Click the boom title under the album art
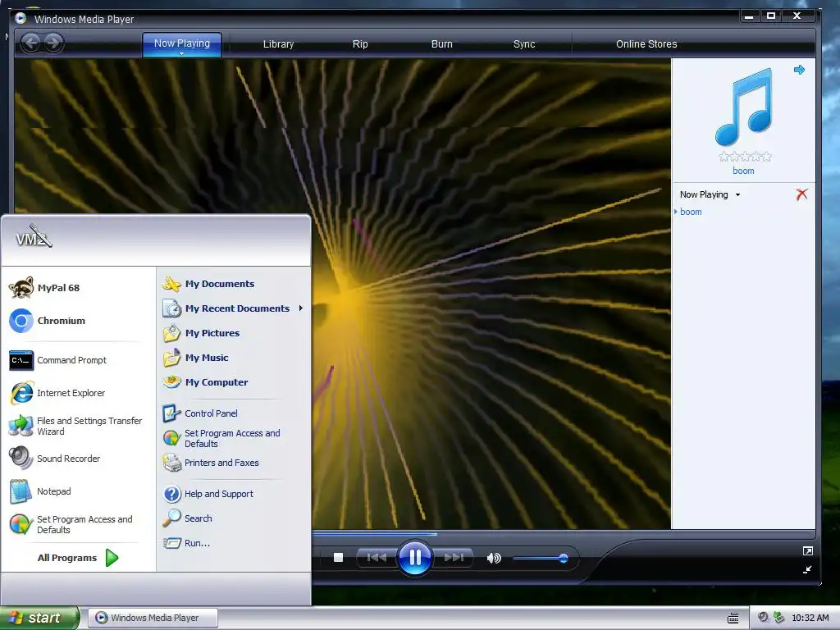Screen dimensions: 840x630 [x=743, y=171]
